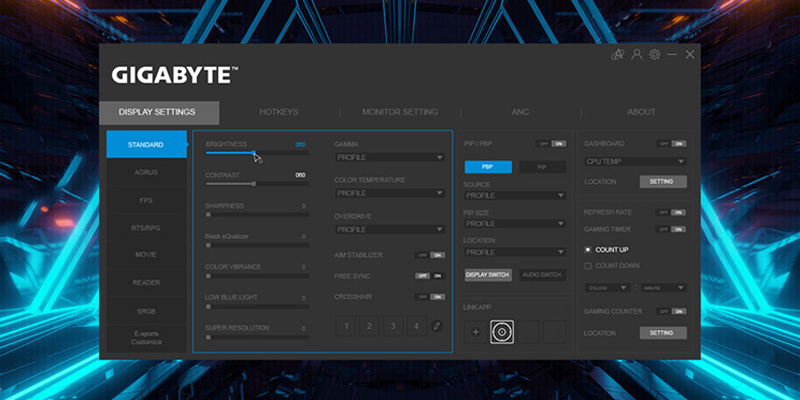Toggle the FREE SYNC switch
The image size is (800, 400).
pyautogui.click(x=430, y=276)
